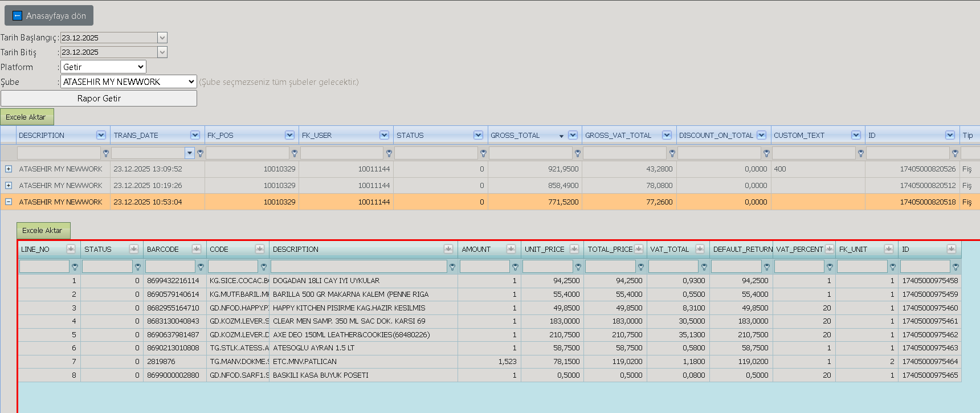The height and width of the screenshot is (413, 980).
Task: Open the Platform select box
Action: [103, 67]
